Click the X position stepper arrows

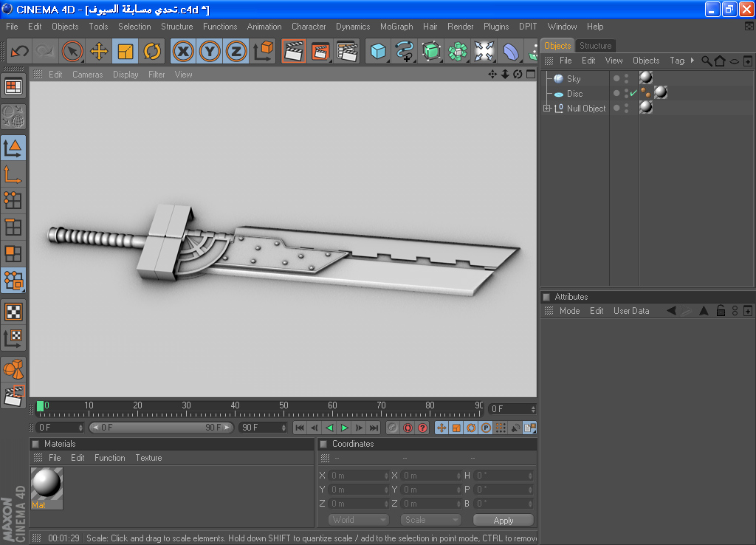point(386,476)
